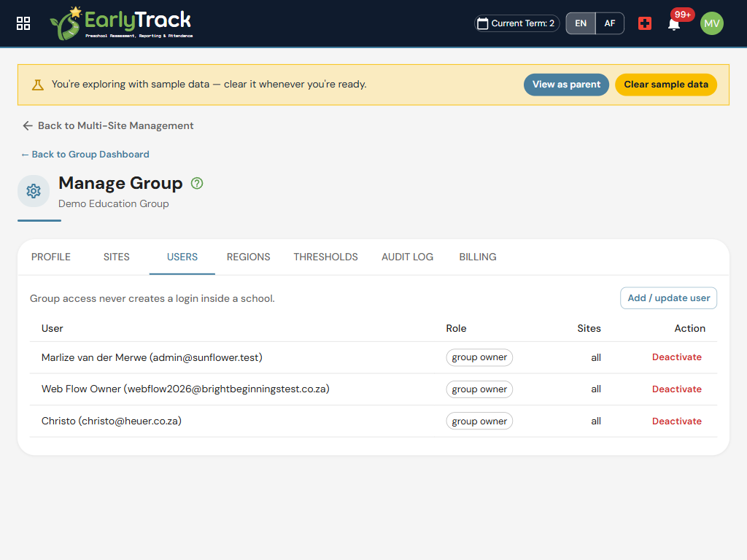
Task: Click the flask icon in sample data banner
Action: coord(38,85)
